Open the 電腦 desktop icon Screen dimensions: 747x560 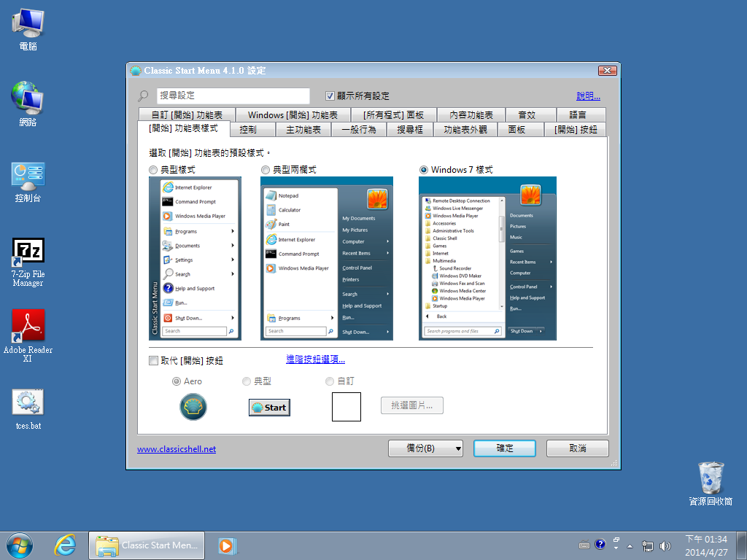pos(28,29)
